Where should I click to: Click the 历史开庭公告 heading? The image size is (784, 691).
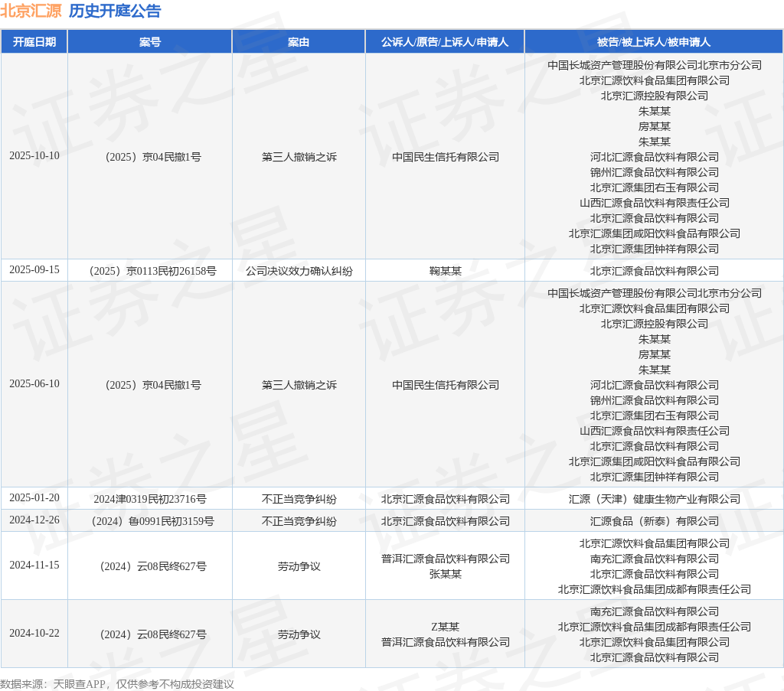coord(115,11)
